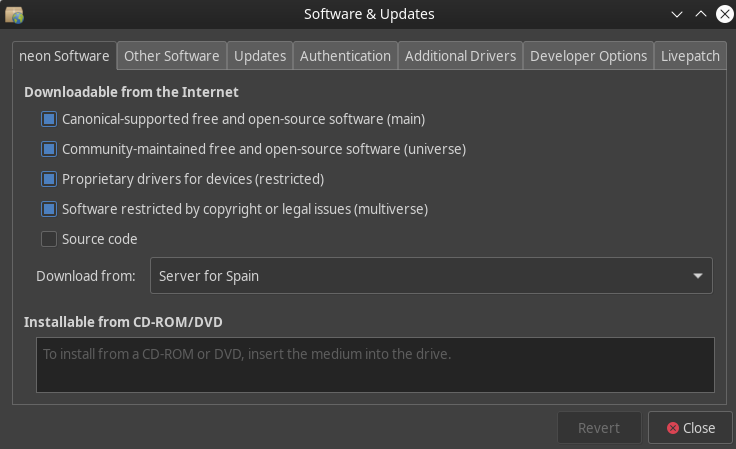This screenshot has height=449, width=736.
Task: Toggle Community-maintained software (universe) checkbox
Action: [49, 149]
